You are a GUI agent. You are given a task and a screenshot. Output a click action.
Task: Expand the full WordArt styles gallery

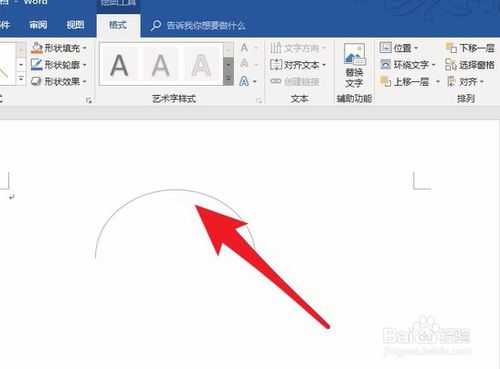228,79
